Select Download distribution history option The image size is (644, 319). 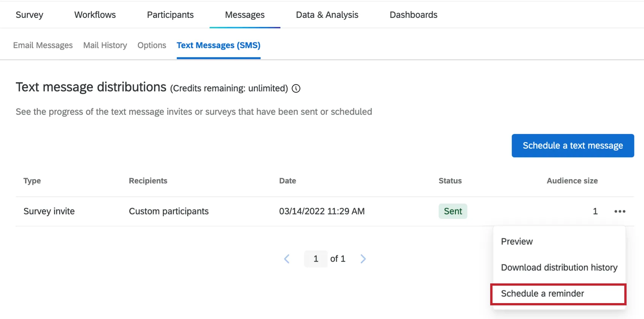[x=559, y=267]
